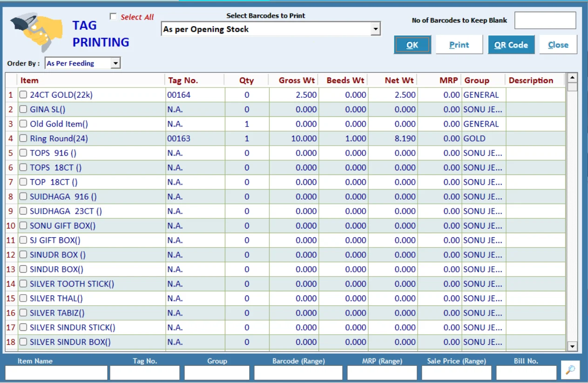Click the magnifier search icon
Screen dimensions: 588x383
[x=570, y=370]
